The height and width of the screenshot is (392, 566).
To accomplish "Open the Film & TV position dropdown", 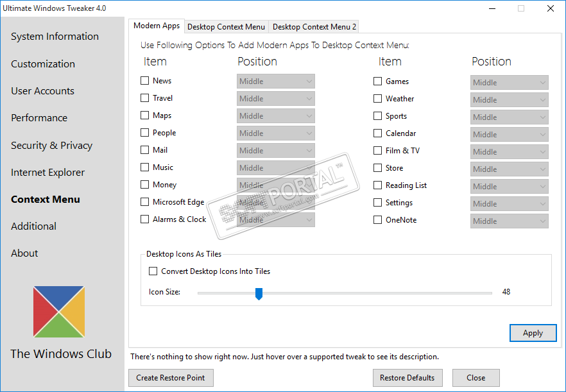I will 510,151.
